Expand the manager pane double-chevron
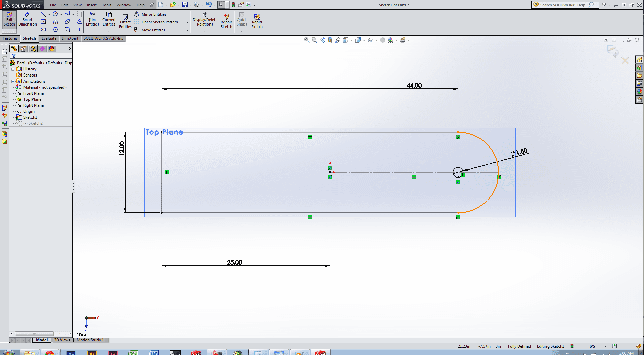Image resolution: width=644 pixels, height=355 pixels. point(69,49)
